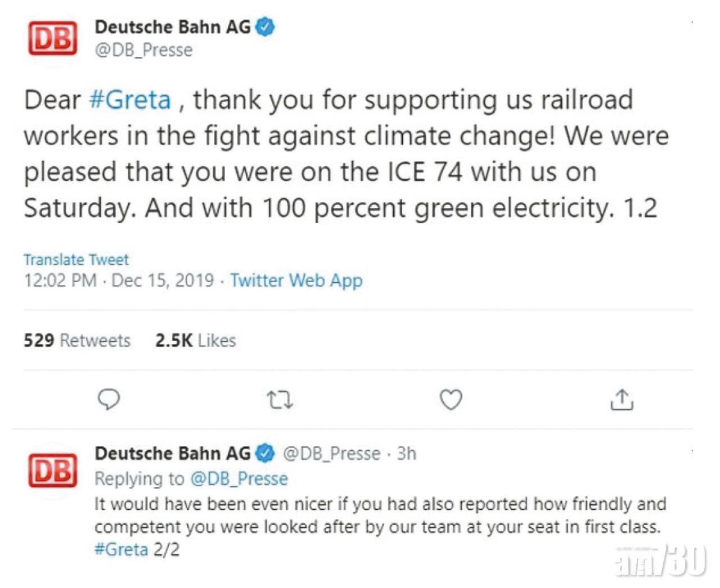Click verified badge beside top Deutsche Bahn AG
The image size is (720, 588).
pyautogui.click(x=265, y=27)
